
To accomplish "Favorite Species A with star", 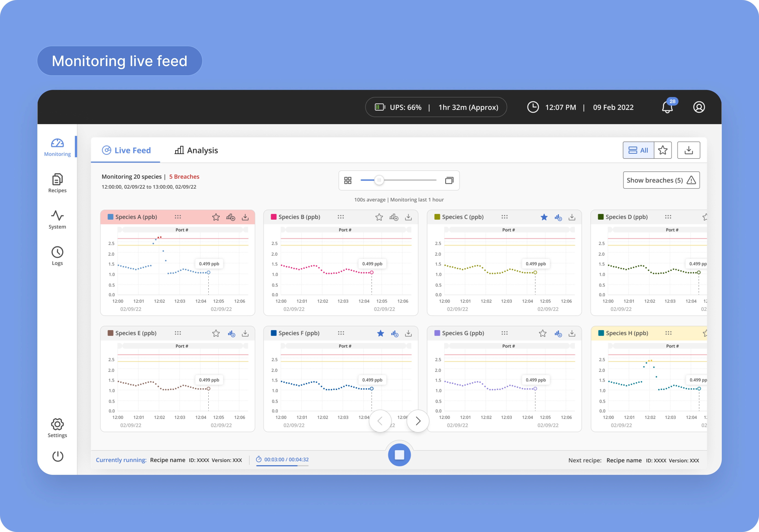I will [216, 217].
